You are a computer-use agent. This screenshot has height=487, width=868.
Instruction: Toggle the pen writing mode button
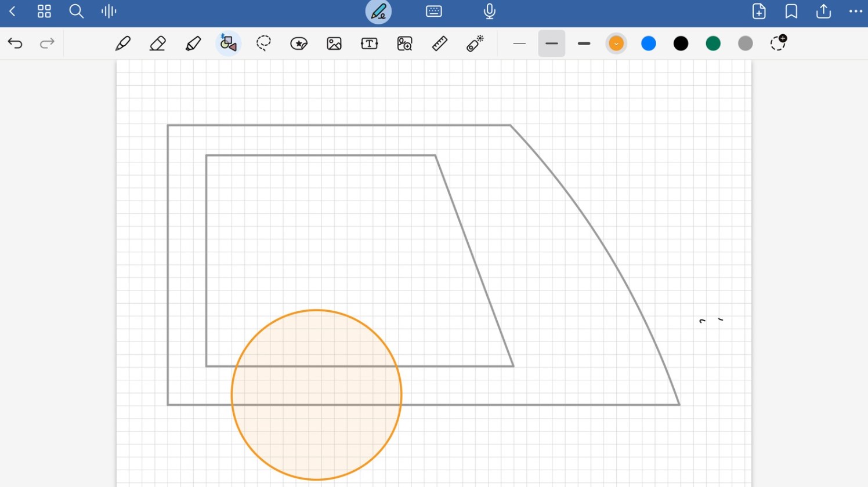pyautogui.click(x=378, y=12)
